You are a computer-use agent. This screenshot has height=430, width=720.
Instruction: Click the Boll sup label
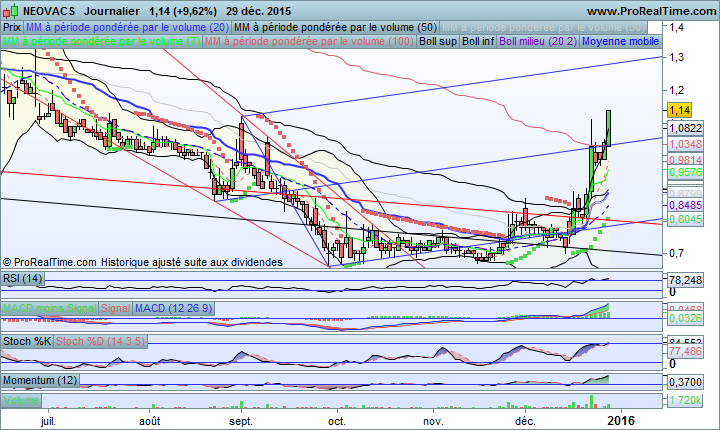click(x=438, y=41)
